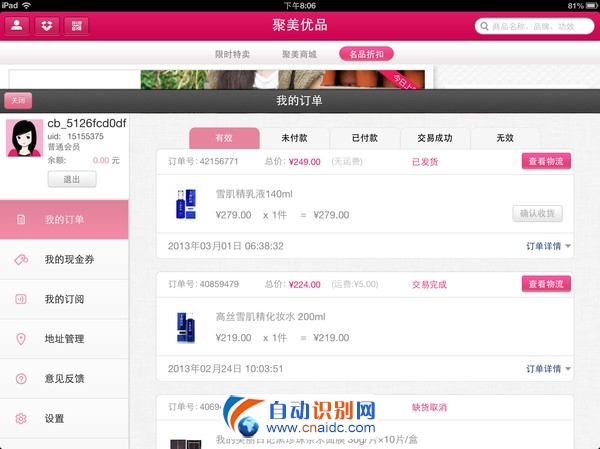Open 我的订阅 in sidebar
Viewport: 600px width, 449px height.
[64, 299]
